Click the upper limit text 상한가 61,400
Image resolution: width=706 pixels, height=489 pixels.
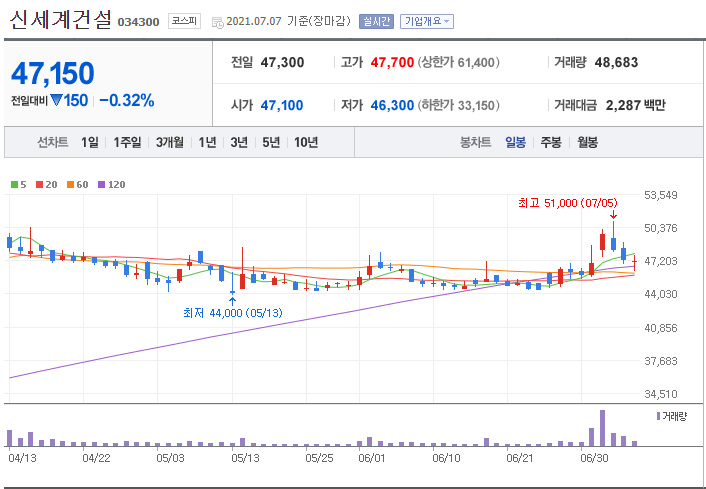pyautogui.click(x=458, y=62)
